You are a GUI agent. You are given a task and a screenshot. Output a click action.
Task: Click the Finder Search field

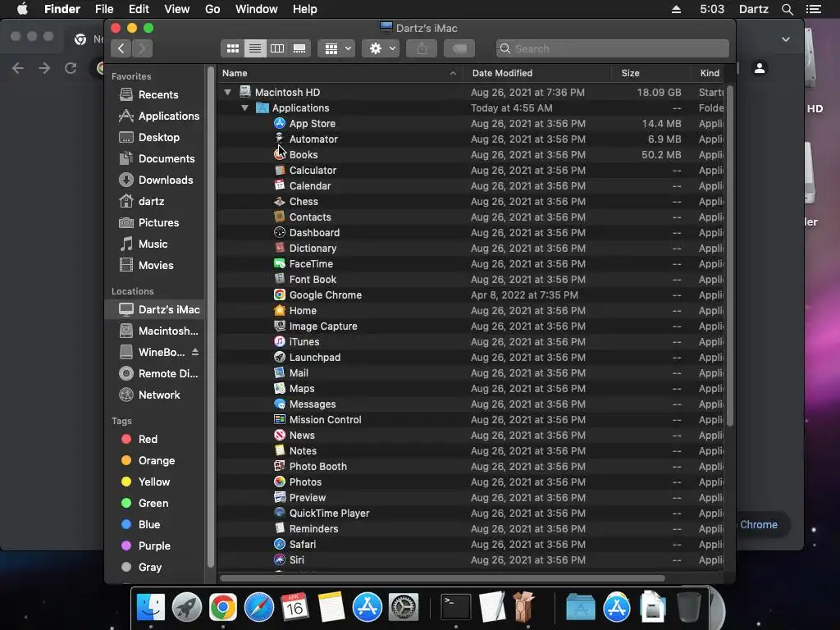point(612,48)
